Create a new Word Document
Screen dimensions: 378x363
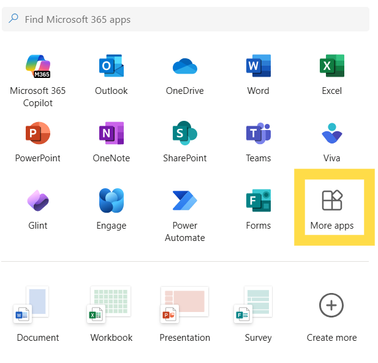click(38, 314)
